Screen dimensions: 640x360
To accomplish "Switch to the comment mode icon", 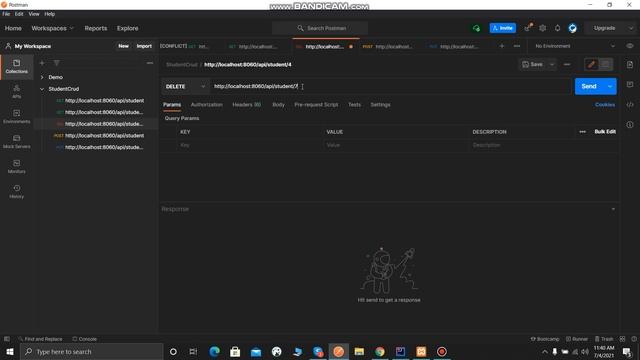I will 606,64.
